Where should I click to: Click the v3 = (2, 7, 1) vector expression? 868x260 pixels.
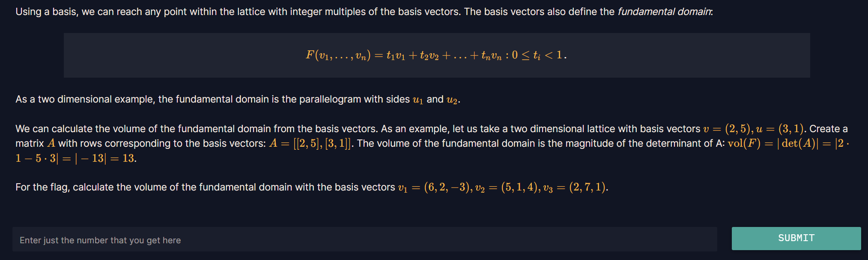(x=574, y=187)
